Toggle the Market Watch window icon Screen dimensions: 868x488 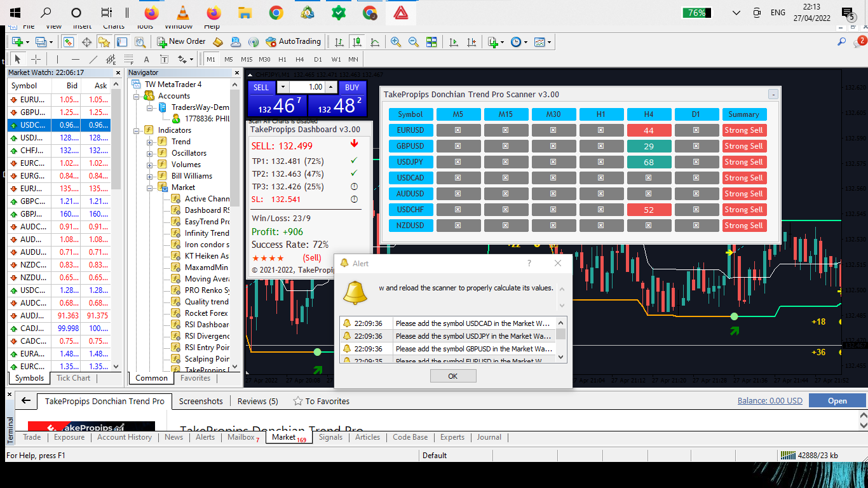pos(68,42)
